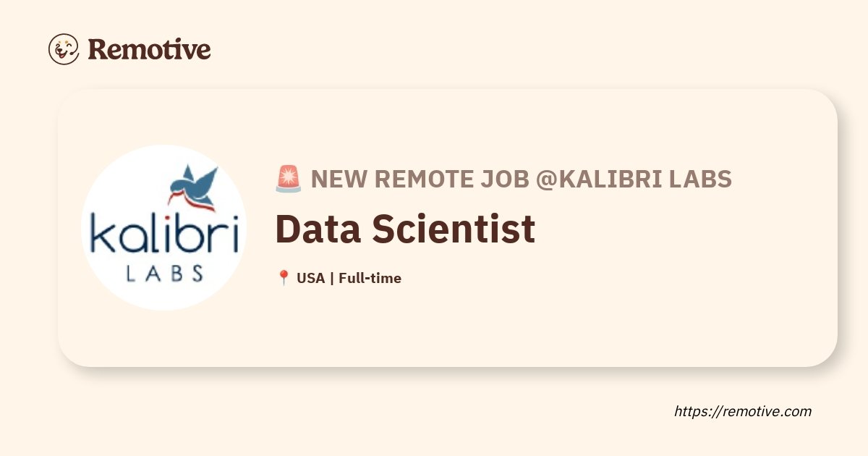Follow the https://remotive.com link
868x456 pixels.
click(x=743, y=411)
